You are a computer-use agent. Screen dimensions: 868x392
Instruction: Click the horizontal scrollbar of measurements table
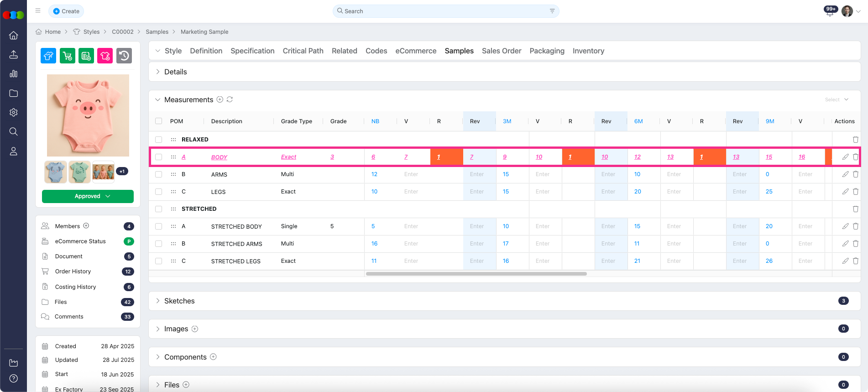pos(476,274)
